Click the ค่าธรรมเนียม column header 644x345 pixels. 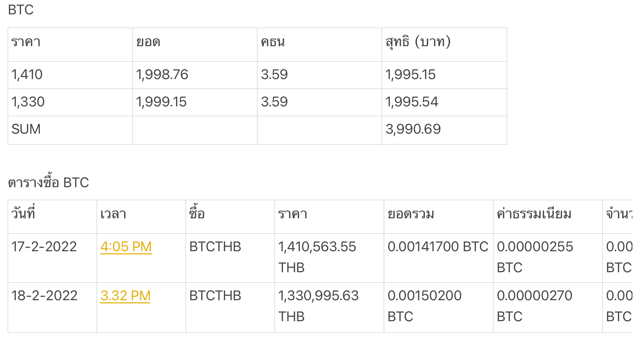pyautogui.click(x=548, y=217)
